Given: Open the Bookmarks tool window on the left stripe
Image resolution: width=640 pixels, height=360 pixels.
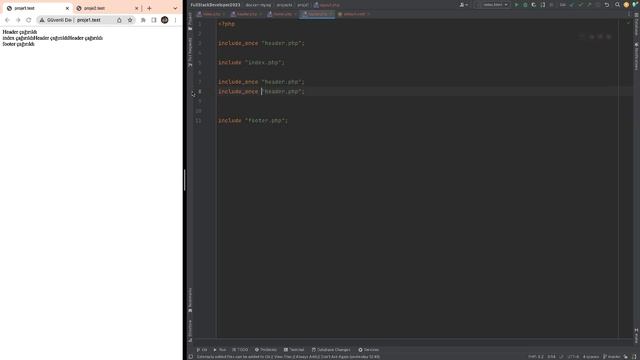Looking at the screenshot, I should pyautogui.click(x=190, y=300).
